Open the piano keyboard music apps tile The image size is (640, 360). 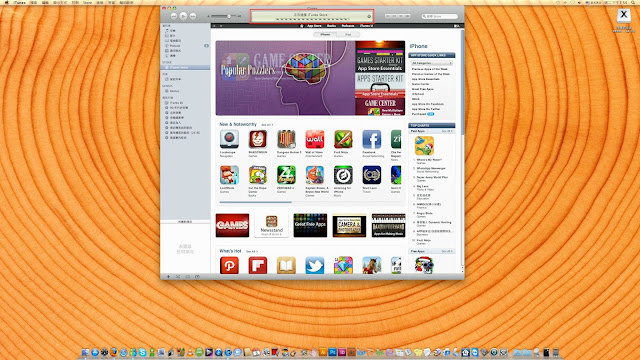388,225
